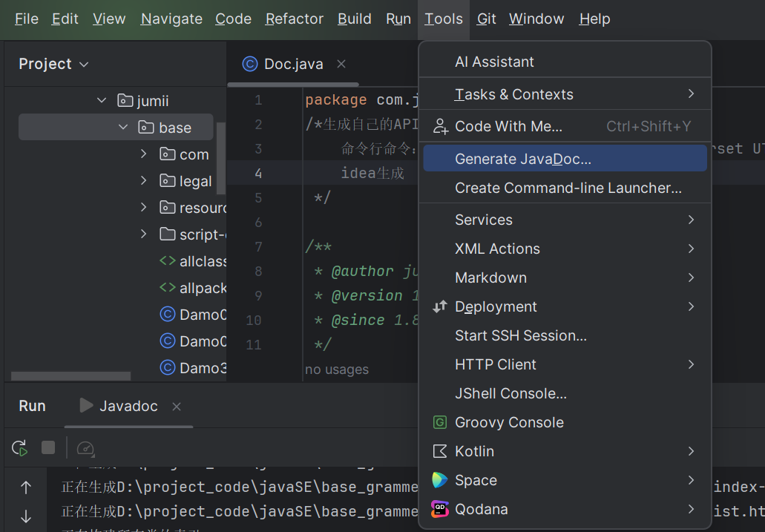Open the Kotlin submenu icon
The image size is (765, 532).
(440, 451)
